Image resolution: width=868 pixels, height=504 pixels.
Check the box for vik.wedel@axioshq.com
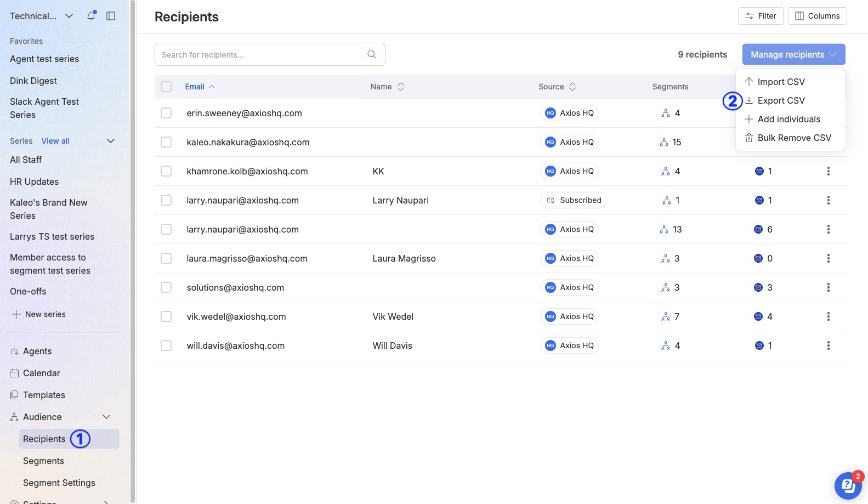coord(166,316)
